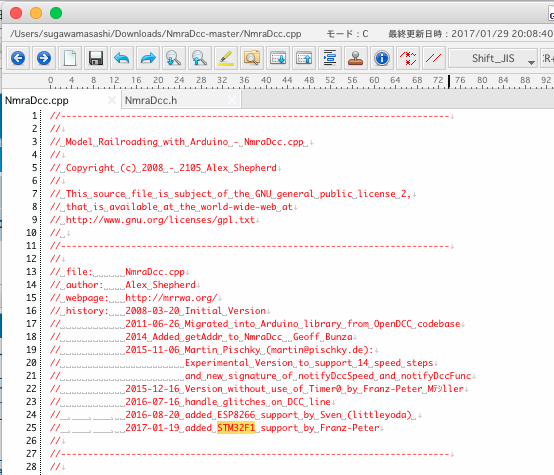Click the mode C label
This screenshot has width=554, height=475.
[347, 34]
